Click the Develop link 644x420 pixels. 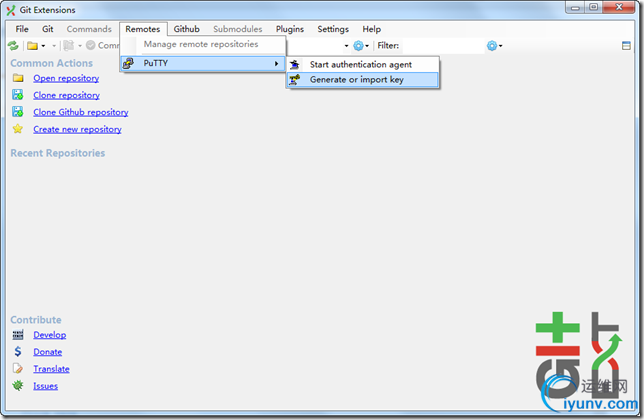tap(50, 335)
